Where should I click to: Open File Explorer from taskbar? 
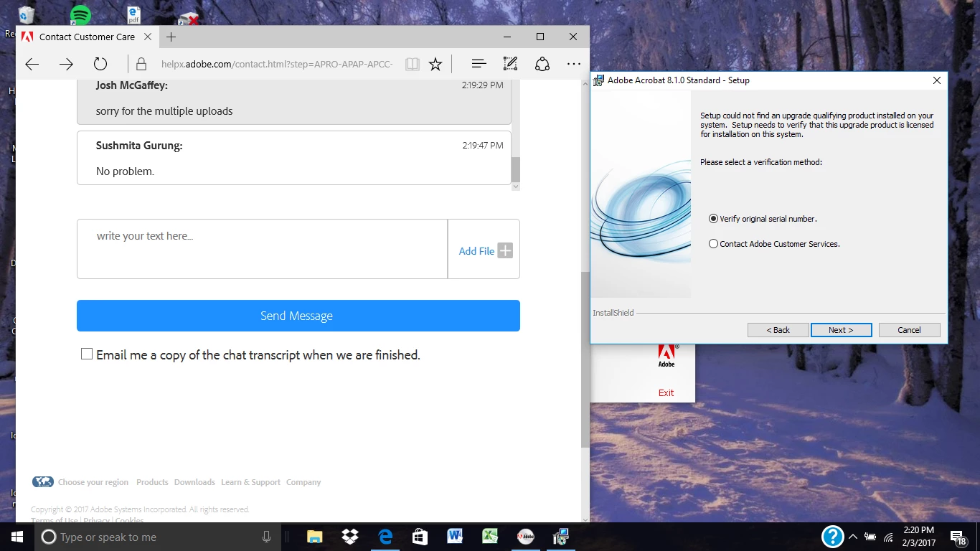tap(314, 537)
